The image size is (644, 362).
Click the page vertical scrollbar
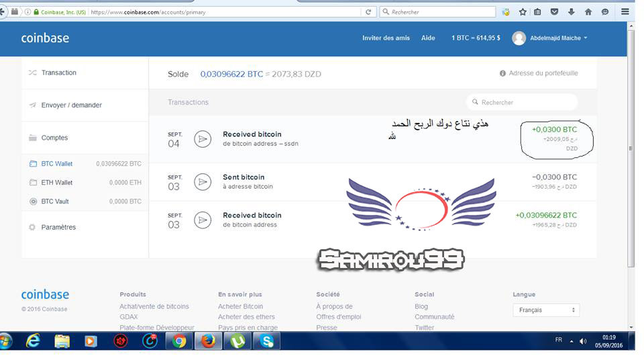pyautogui.click(x=631, y=148)
